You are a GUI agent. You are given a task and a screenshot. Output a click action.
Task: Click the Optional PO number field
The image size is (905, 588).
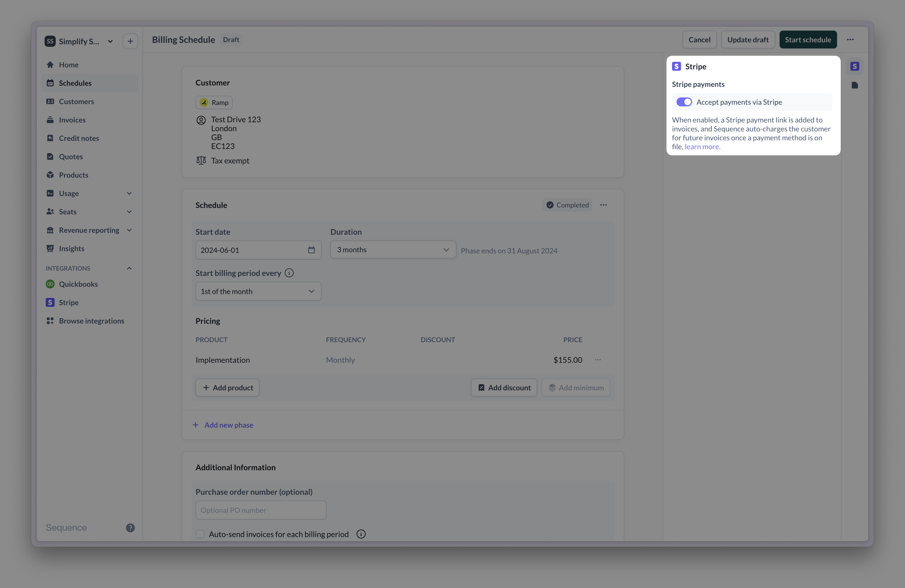[261, 510]
